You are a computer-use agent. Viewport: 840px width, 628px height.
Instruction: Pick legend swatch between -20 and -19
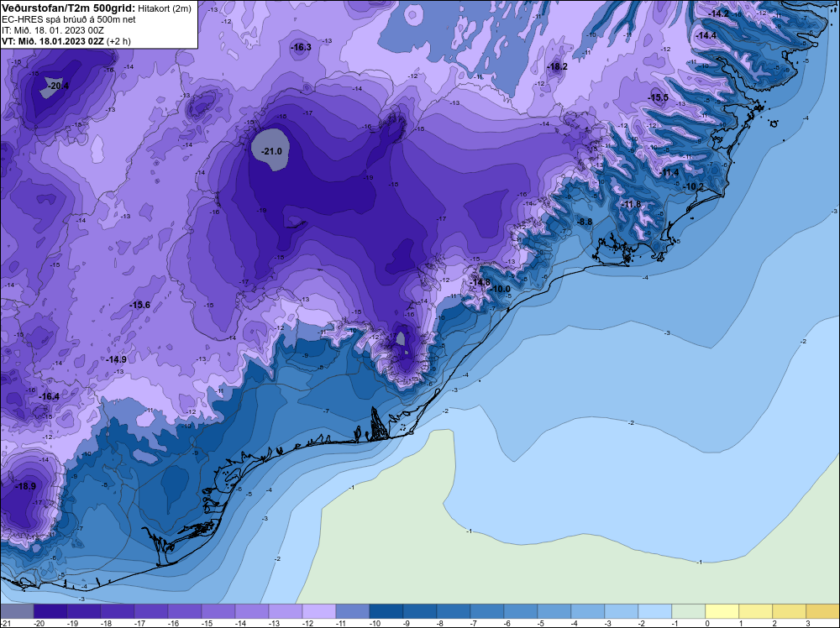tap(50, 611)
